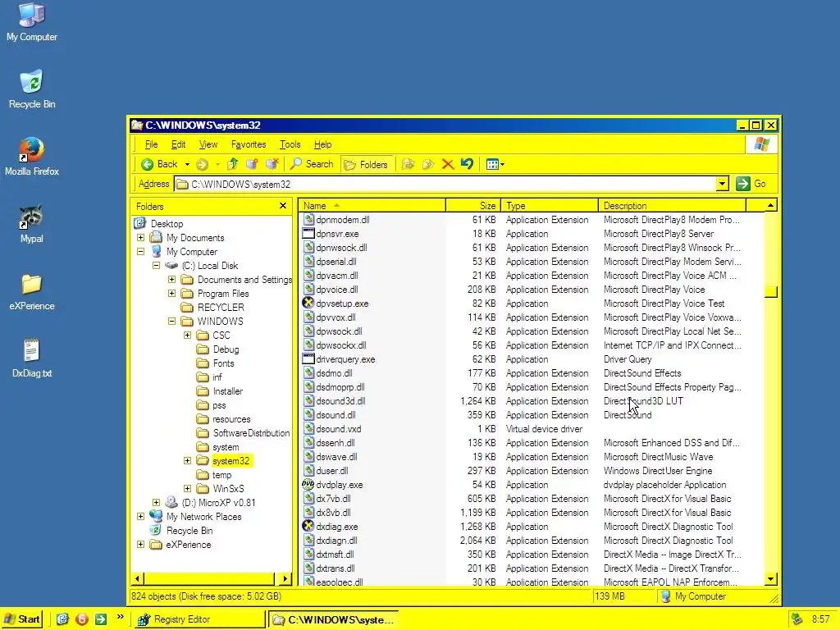Click the blue Undo arrow icon
The image size is (840, 630).
pos(467,164)
